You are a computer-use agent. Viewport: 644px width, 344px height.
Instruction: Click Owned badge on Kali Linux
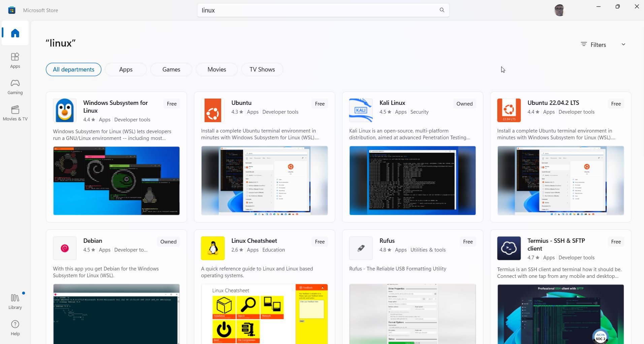pyautogui.click(x=464, y=104)
